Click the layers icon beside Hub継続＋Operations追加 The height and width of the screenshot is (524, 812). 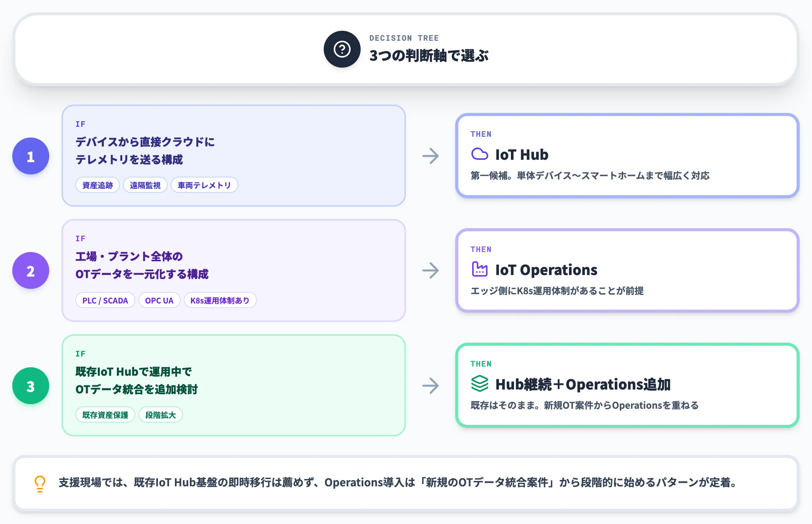coord(479,384)
